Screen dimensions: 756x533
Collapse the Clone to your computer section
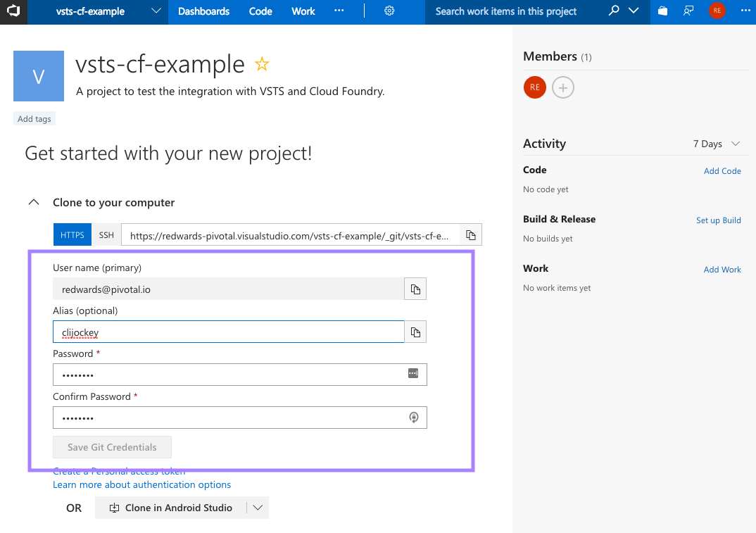click(x=33, y=202)
